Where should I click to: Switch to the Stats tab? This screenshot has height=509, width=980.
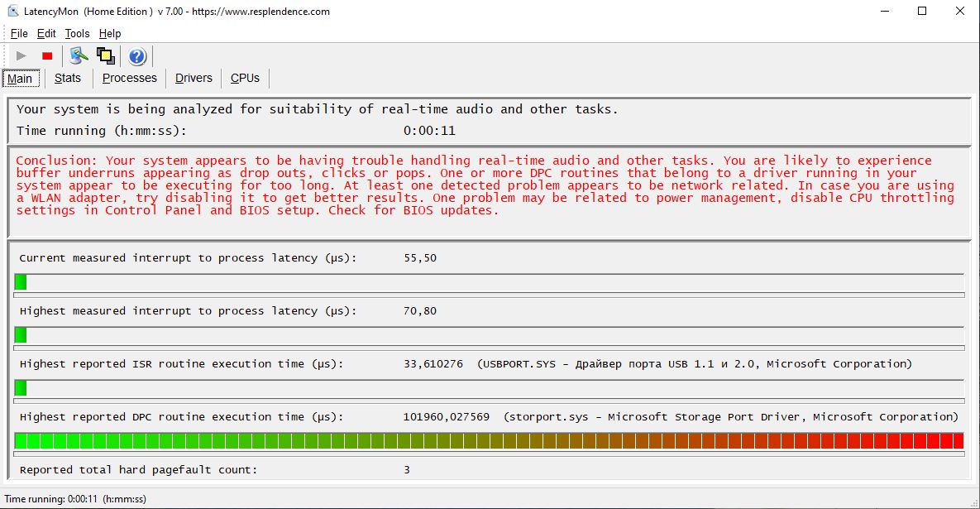pyautogui.click(x=68, y=78)
